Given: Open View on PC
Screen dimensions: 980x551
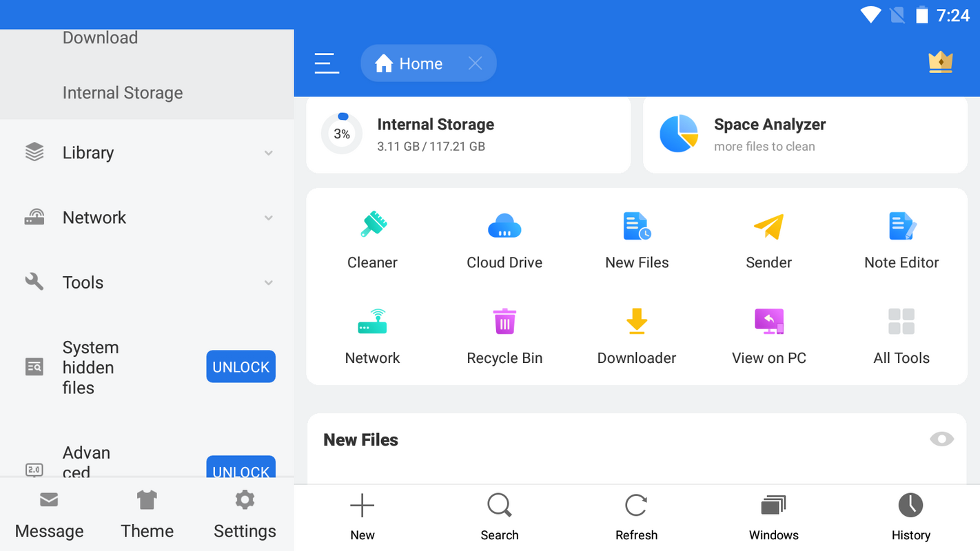Looking at the screenshot, I should point(768,336).
